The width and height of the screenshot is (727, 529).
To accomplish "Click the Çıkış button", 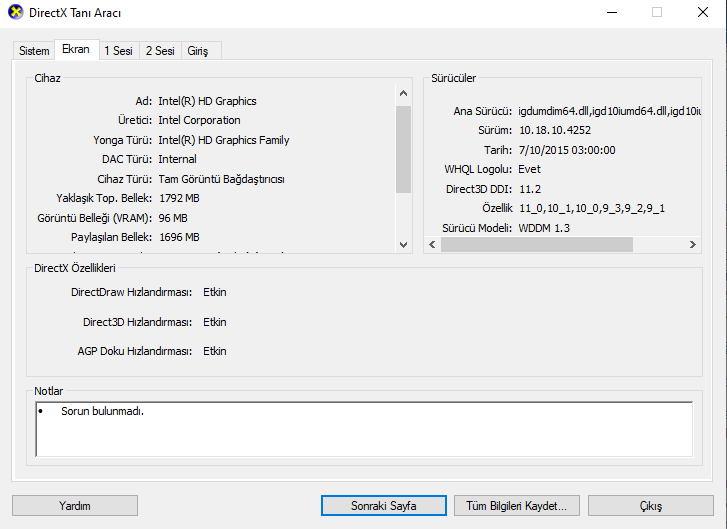I will 650,505.
